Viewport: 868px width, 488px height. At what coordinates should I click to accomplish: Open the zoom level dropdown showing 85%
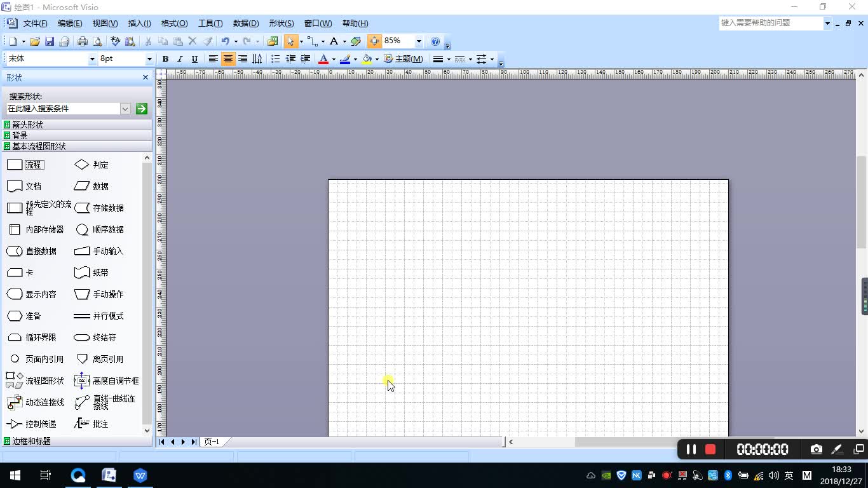pos(419,41)
